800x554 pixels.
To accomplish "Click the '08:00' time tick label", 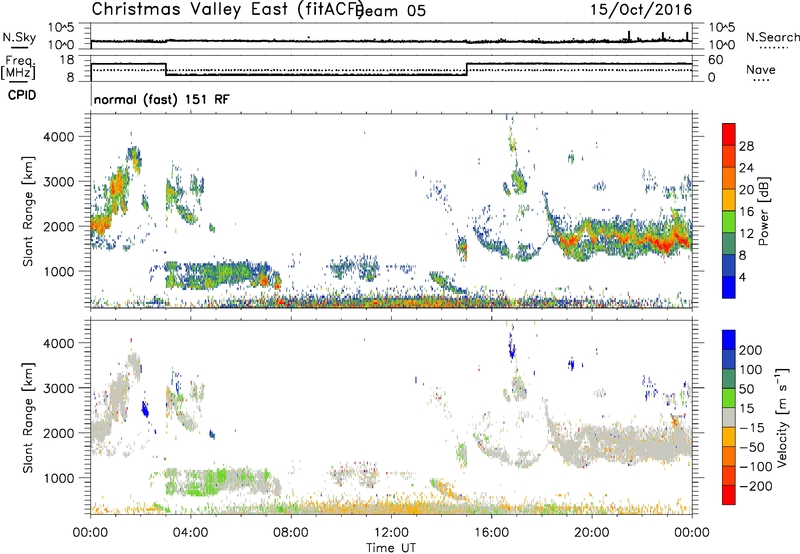I will point(291,533).
